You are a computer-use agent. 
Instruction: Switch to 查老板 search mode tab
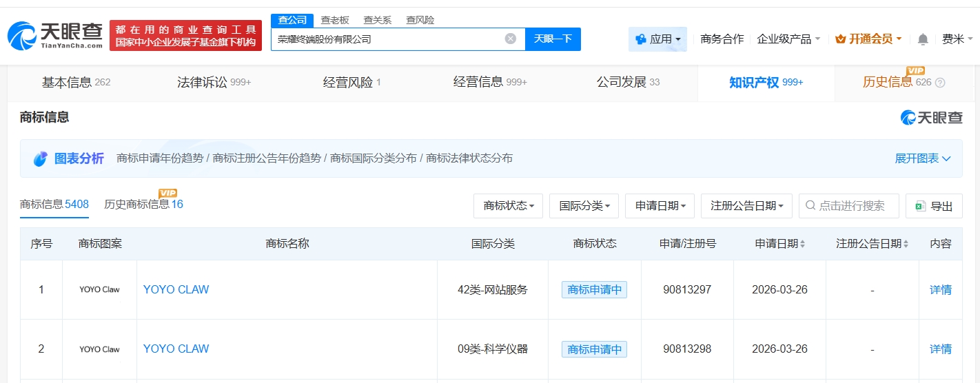335,20
